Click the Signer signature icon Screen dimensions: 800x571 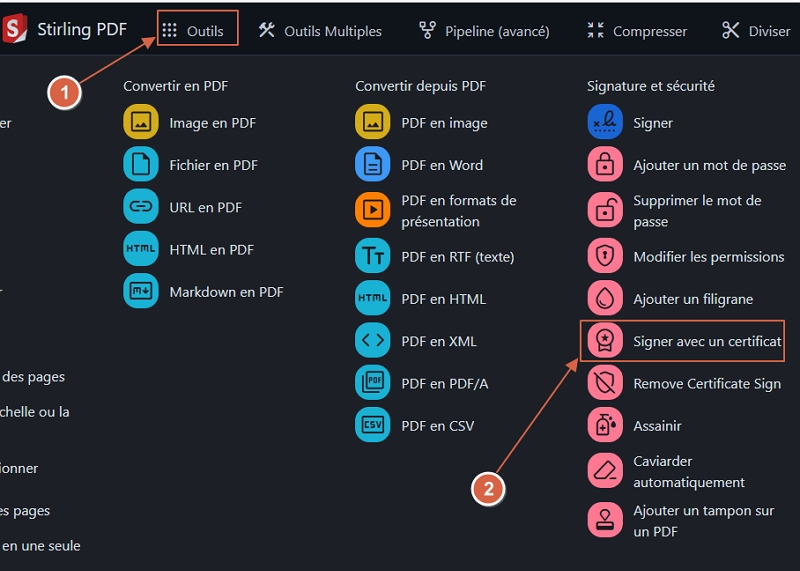coord(605,123)
